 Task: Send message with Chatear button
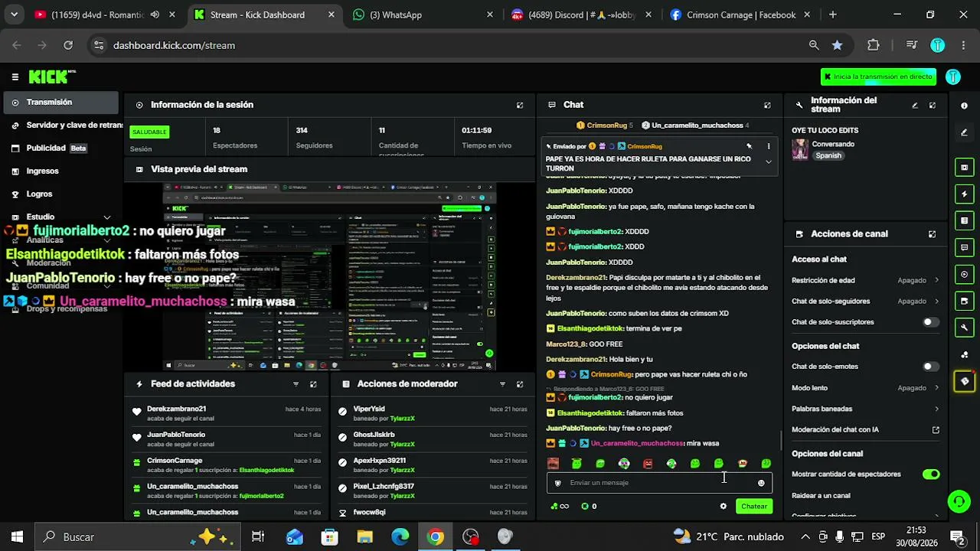[x=753, y=506]
